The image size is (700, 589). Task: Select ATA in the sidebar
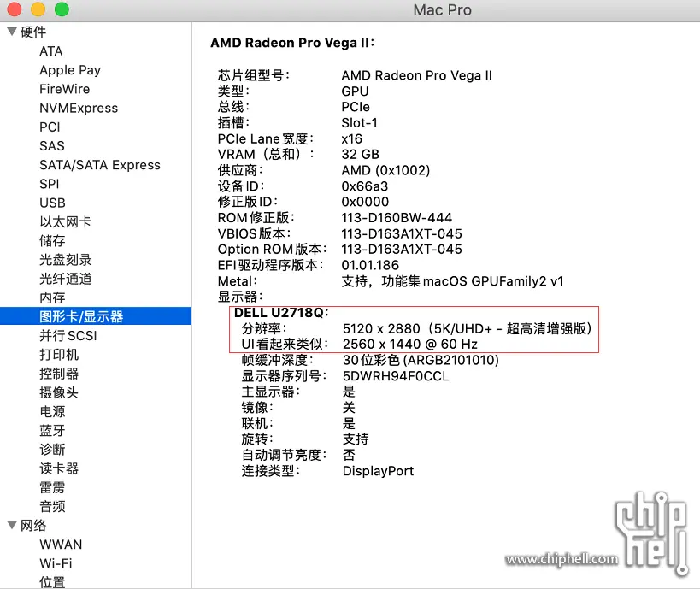51,51
